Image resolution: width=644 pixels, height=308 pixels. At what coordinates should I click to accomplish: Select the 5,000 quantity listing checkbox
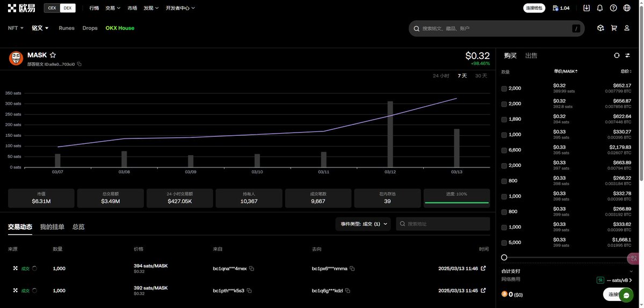[504, 243]
